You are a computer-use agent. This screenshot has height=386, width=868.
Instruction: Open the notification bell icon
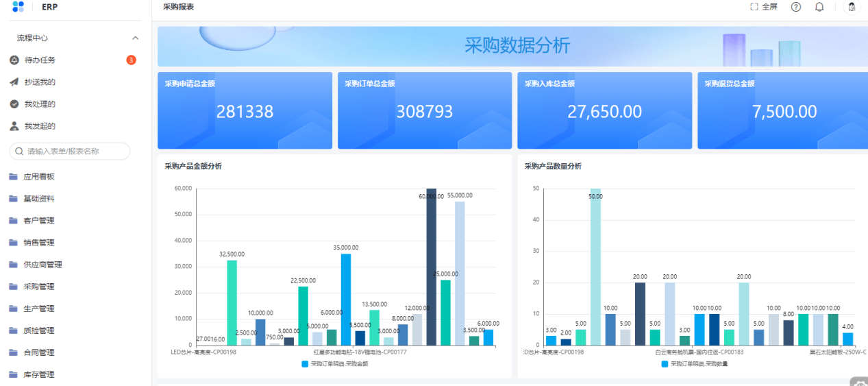point(819,7)
